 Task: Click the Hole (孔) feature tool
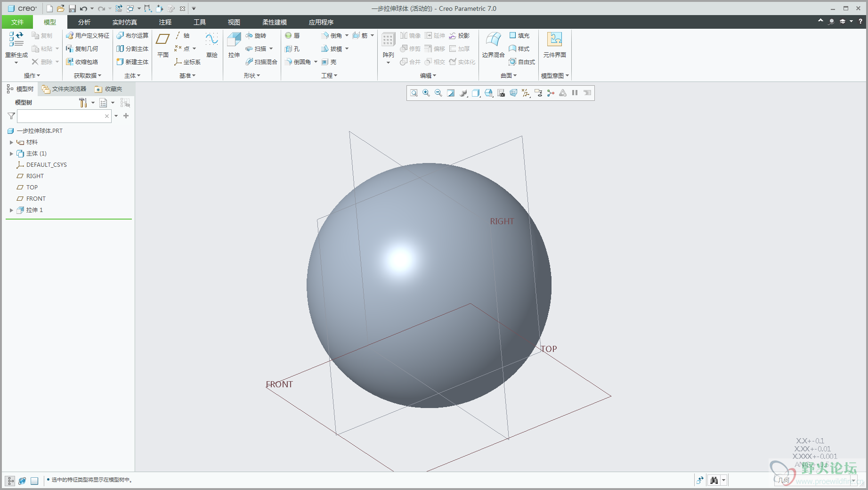(x=292, y=49)
